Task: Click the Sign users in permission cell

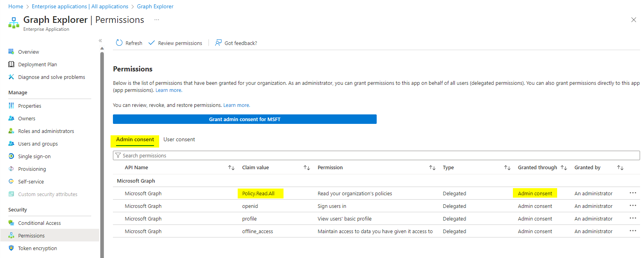Action: click(332, 206)
